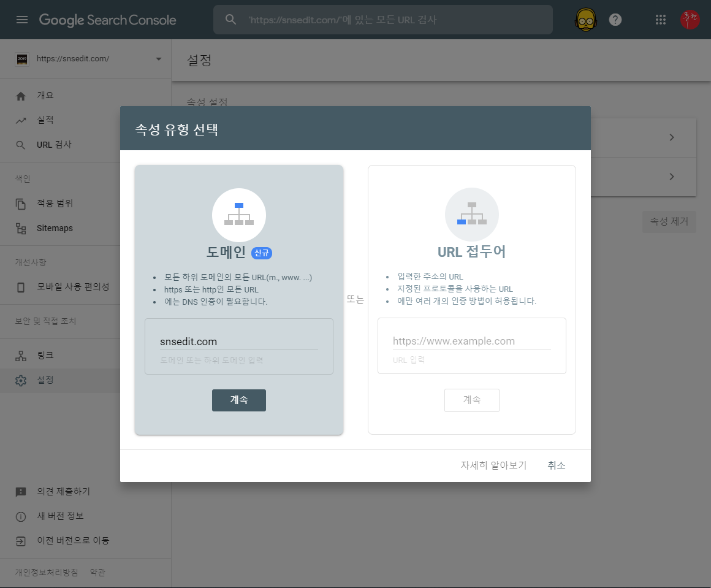
Task: Click 계속 under the URL 접두어 option
Action: [471, 400]
